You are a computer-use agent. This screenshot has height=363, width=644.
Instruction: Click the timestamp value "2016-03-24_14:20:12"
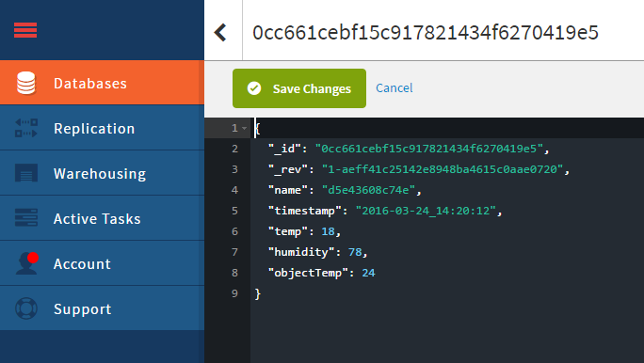[426, 211]
